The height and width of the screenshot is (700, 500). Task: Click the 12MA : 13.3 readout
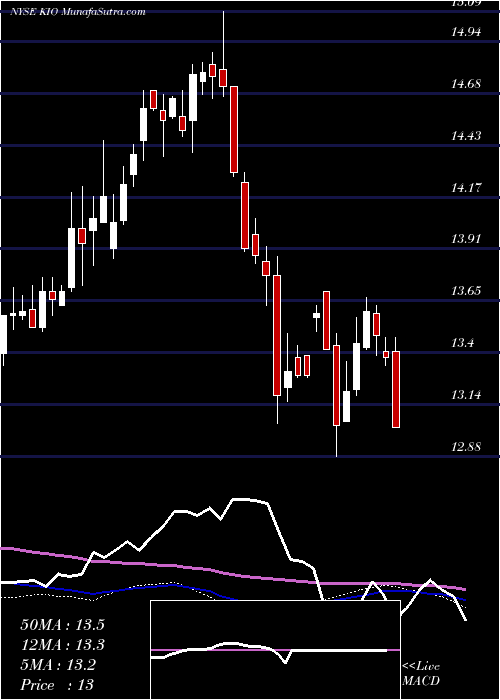[62, 645]
